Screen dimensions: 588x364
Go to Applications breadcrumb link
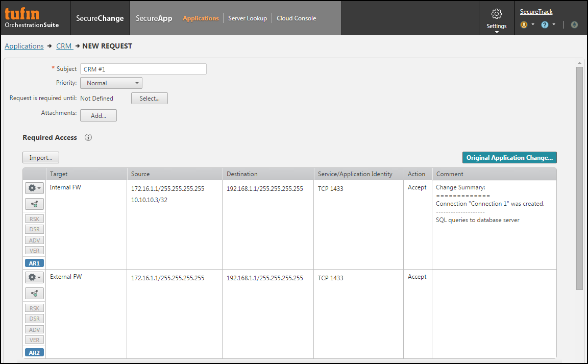24,46
